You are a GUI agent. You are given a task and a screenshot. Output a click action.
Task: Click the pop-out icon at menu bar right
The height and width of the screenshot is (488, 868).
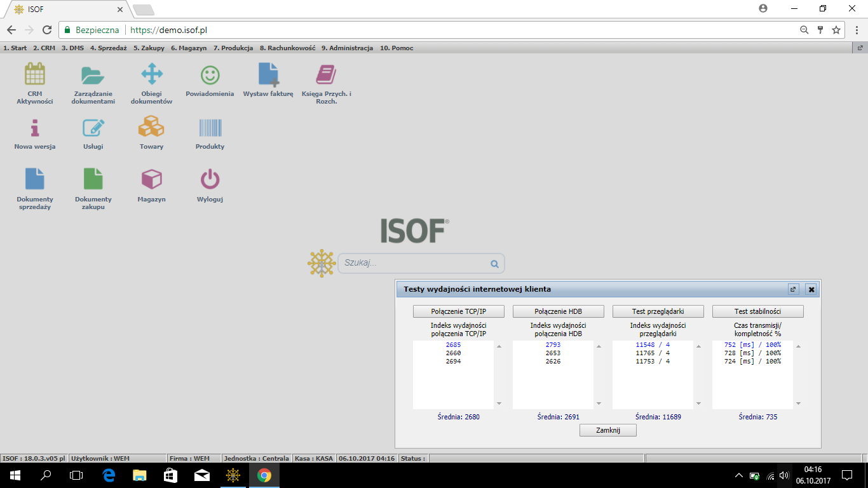coord(860,48)
